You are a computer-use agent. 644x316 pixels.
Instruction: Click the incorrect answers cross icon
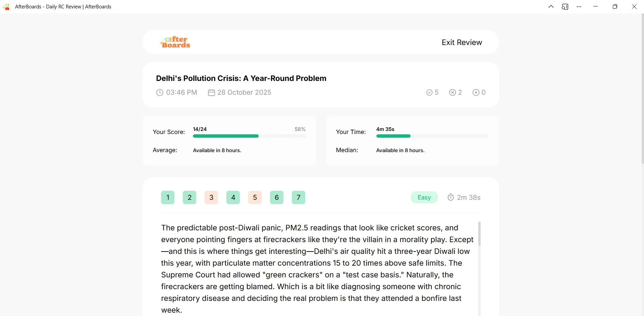pyautogui.click(x=452, y=92)
